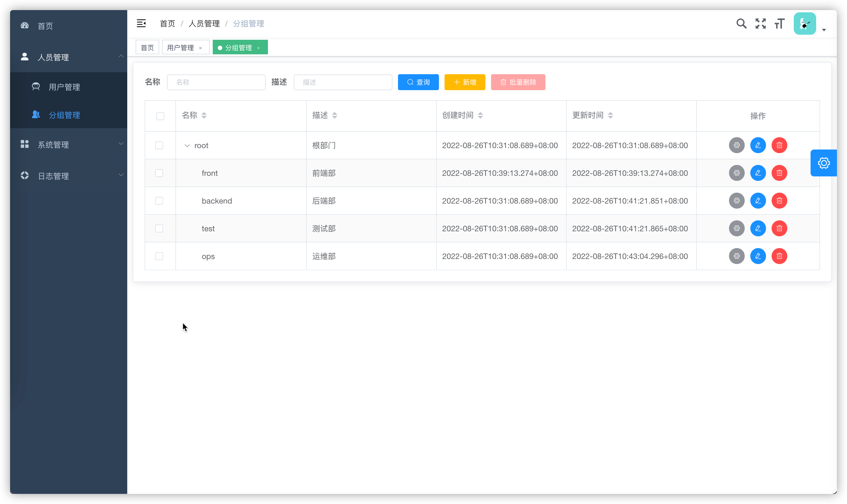Open the font size selector icon

click(779, 24)
